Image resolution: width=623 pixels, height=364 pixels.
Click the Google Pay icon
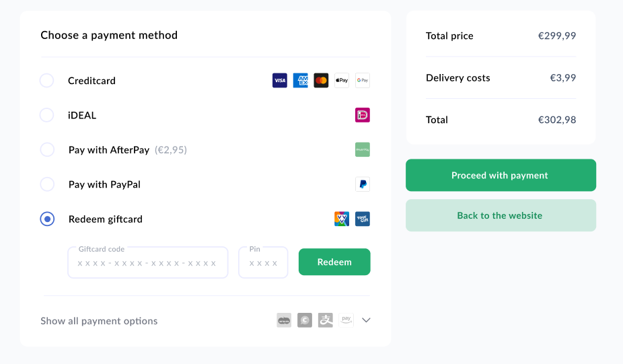[363, 80]
